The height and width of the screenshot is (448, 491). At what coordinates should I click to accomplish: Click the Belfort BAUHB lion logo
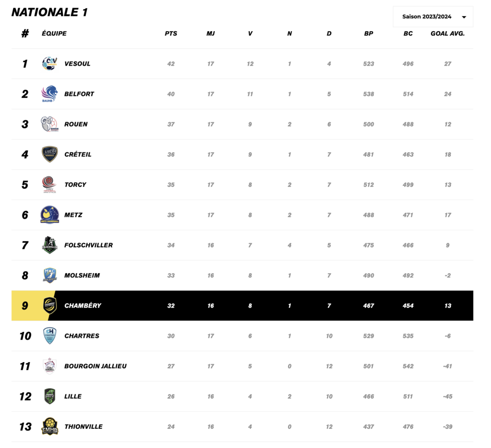(50, 94)
